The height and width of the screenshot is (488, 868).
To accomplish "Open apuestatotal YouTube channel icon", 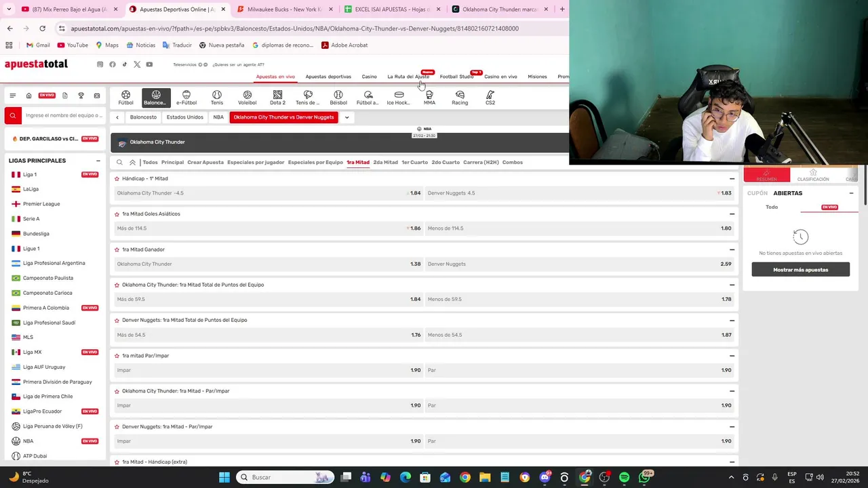I will [149, 64].
